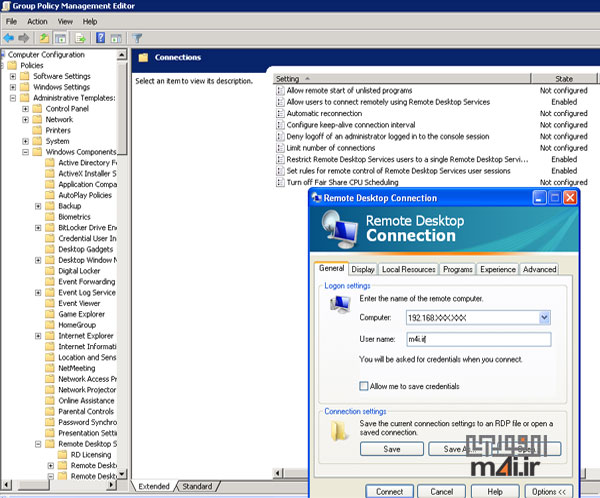Click the Biometrics folder icon
Viewport: 600px width, 498px height.
[50, 217]
